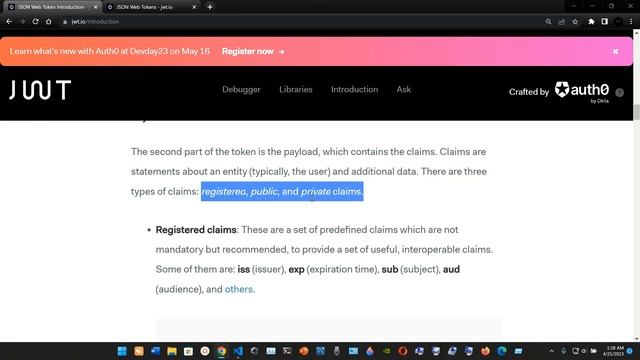This screenshot has height=360, width=640.
Task: Close the JSON Web Tokens - jwt.io tab
Action: [194, 7]
